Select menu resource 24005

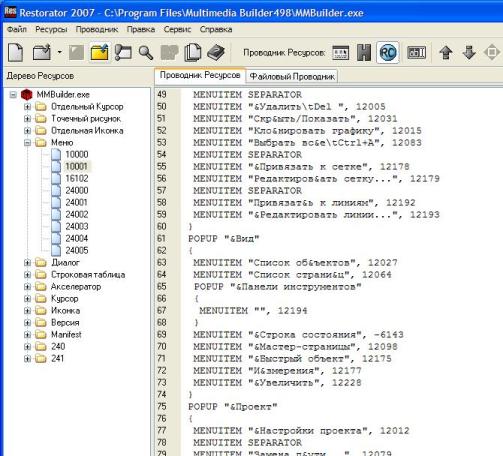[x=77, y=250]
